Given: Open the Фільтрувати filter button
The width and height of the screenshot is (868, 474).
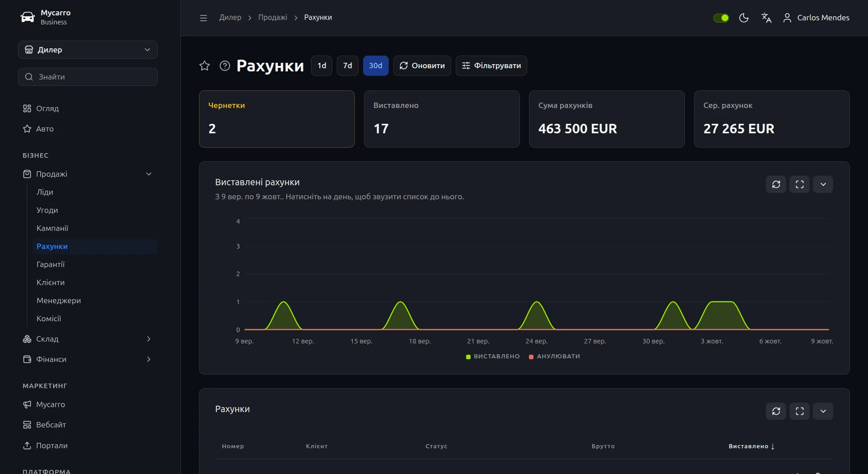Looking at the screenshot, I should click(491, 66).
